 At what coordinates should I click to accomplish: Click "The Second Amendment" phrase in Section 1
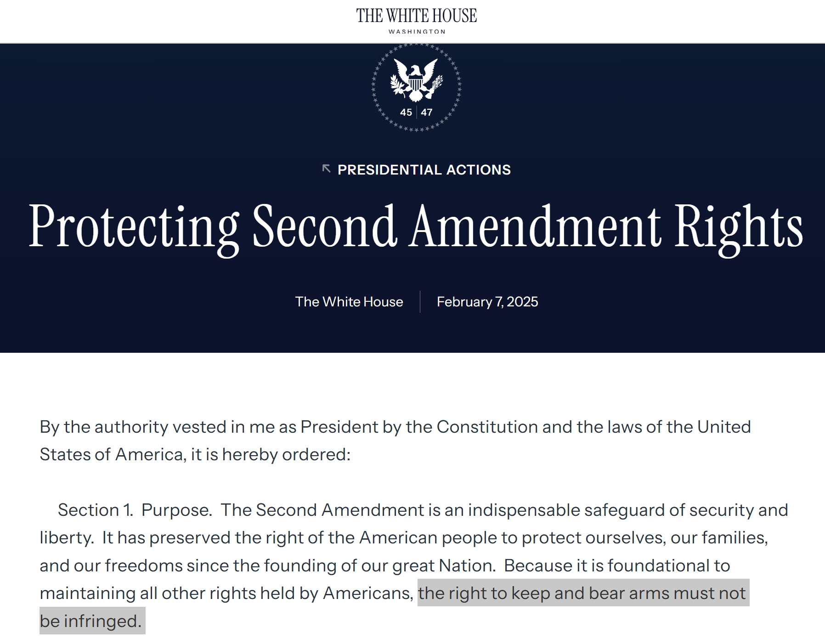click(322, 510)
